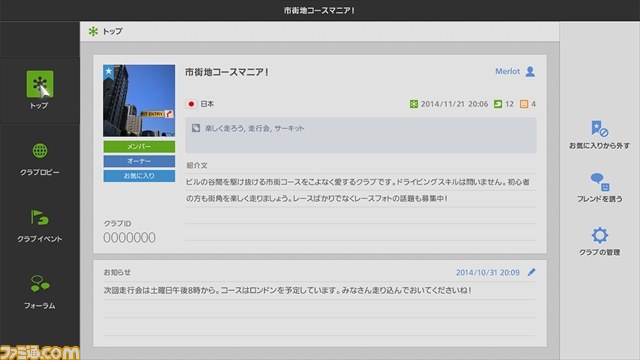The image size is (640, 360).
Task: Open クラブイベント flag icon
Action: coord(40,217)
